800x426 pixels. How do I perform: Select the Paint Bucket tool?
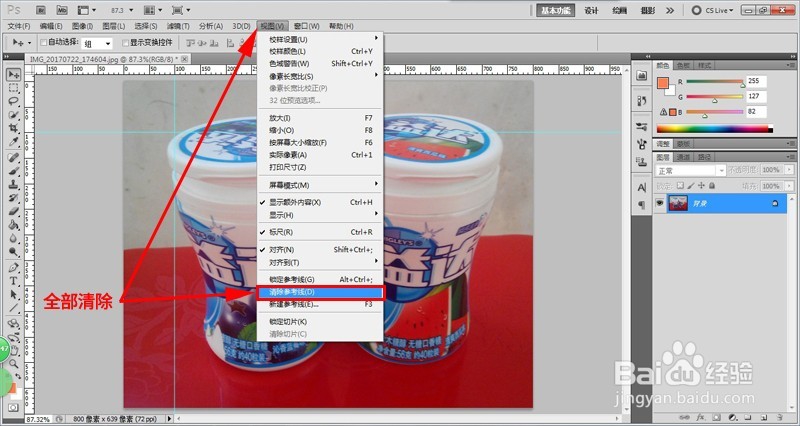tap(14, 224)
